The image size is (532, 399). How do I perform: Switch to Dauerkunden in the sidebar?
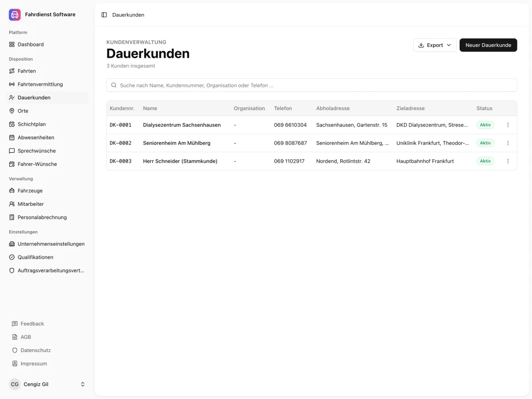pyautogui.click(x=32, y=97)
